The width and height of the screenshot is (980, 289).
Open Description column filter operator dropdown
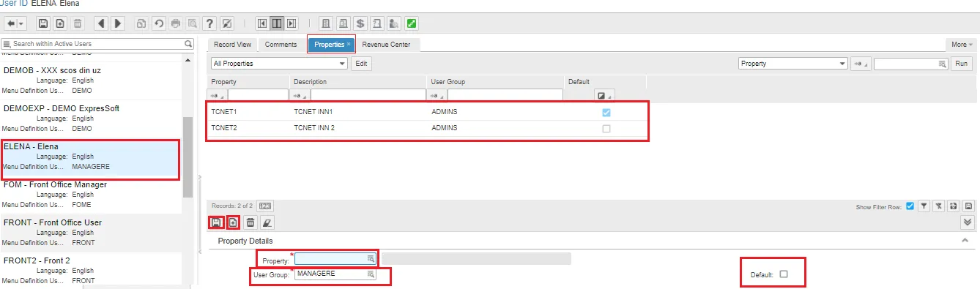[x=300, y=95]
